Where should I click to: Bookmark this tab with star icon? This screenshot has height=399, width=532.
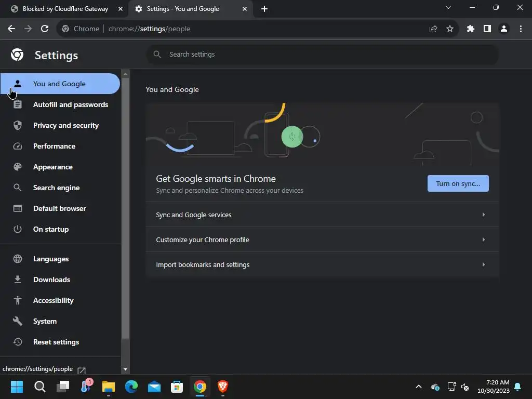(x=450, y=29)
